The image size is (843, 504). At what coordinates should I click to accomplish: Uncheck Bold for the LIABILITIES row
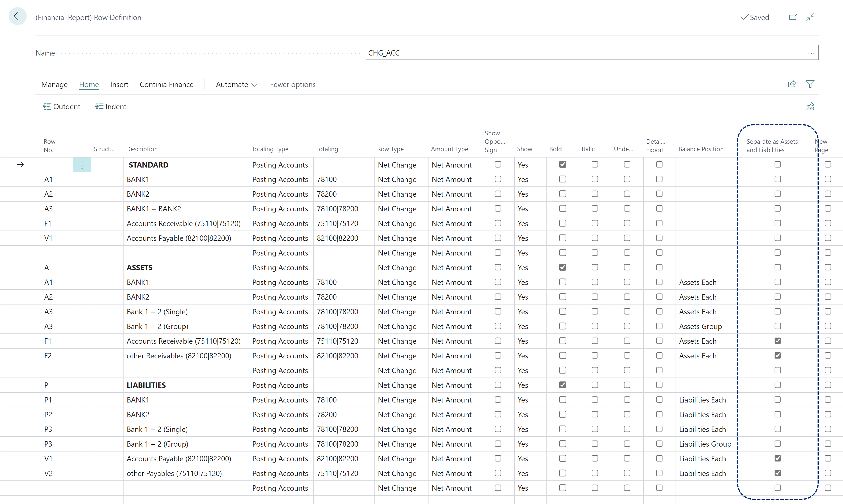point(563,385)
